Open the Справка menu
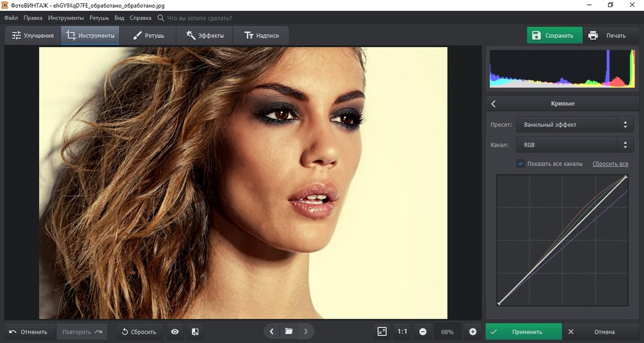Image resolution: width=644 pixels, height=343 pixels. [x=140, y=18]
